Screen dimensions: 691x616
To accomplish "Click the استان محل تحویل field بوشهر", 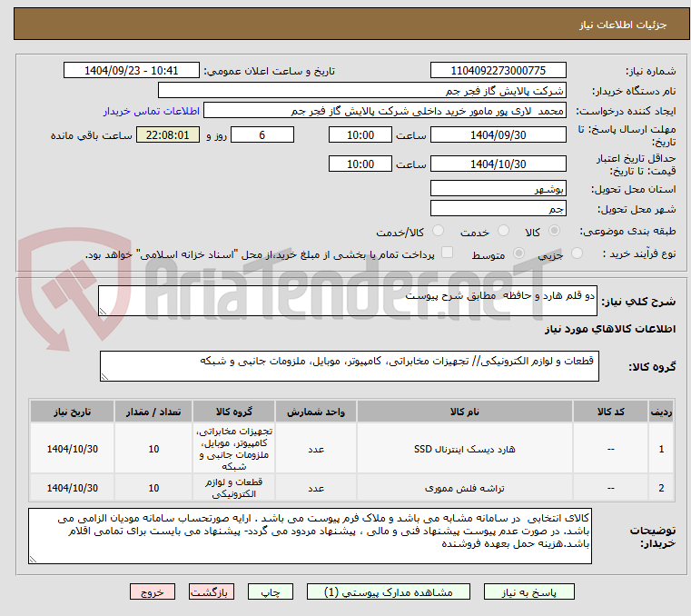I will coord(498,188).
